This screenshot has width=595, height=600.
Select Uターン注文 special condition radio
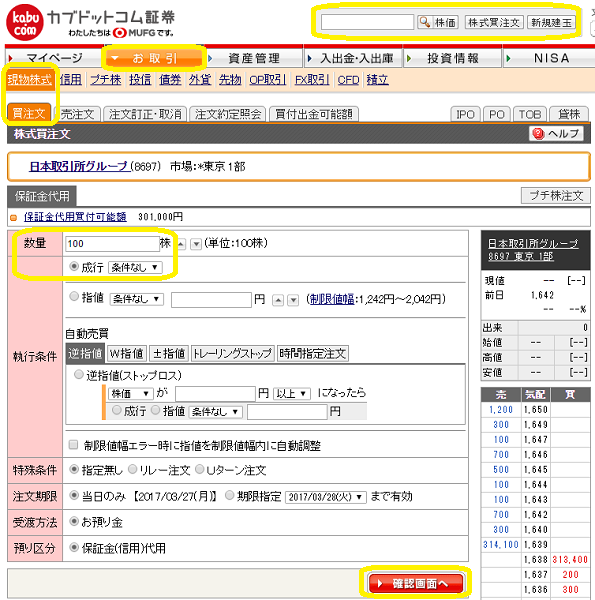(x=200, y=469)
